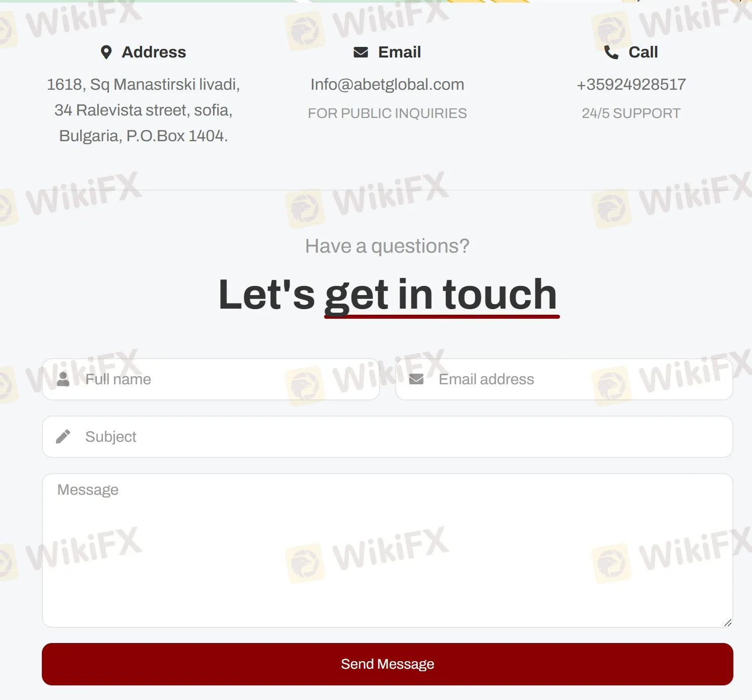Click the envelope icon next to Email heading
The width and height of the screenshot is (752, 700).
coord(361,52)
